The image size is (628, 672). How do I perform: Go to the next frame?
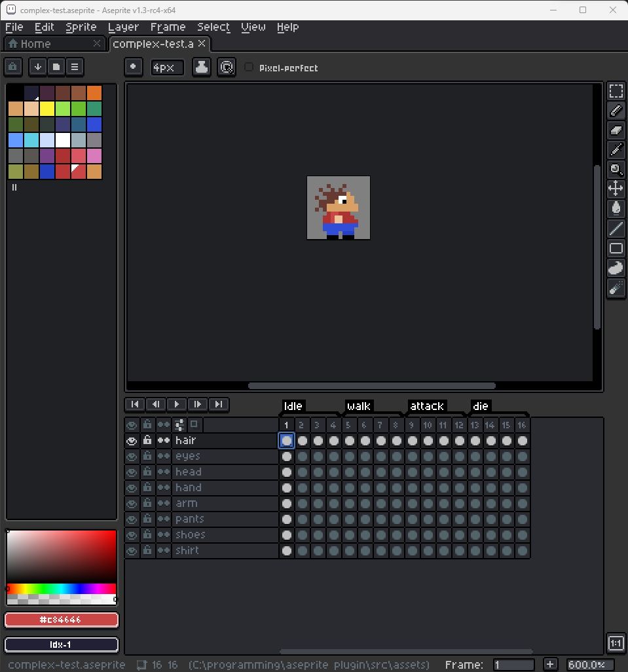[x=198, y=404]
